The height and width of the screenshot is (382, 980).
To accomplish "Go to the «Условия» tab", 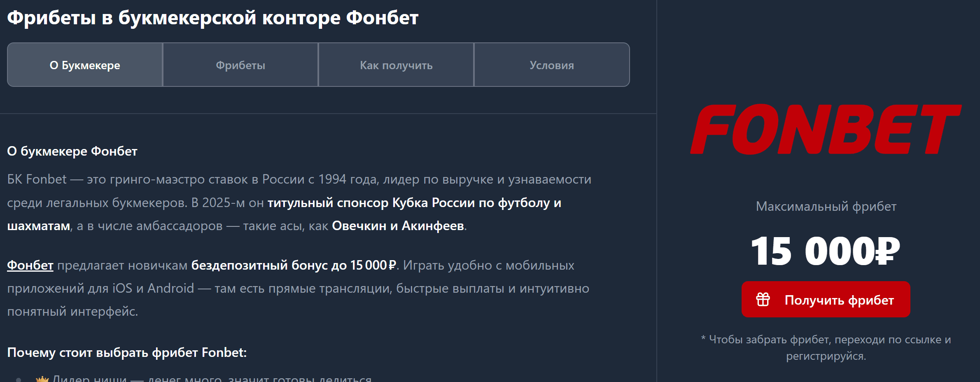I will [552, 65].
